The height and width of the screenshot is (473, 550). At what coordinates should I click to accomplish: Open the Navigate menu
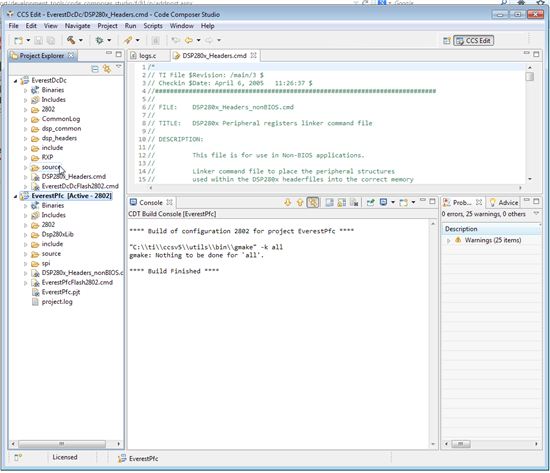click(77, 26)
